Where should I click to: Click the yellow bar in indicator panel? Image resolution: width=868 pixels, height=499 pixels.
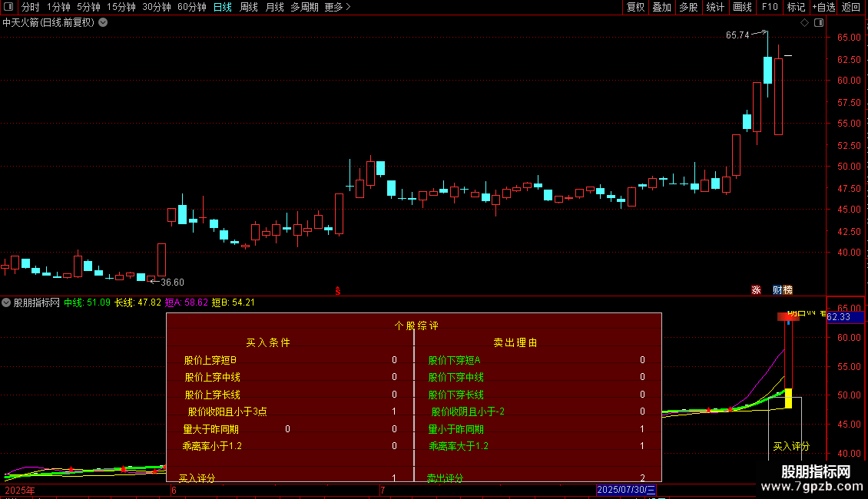pos(788,398)
